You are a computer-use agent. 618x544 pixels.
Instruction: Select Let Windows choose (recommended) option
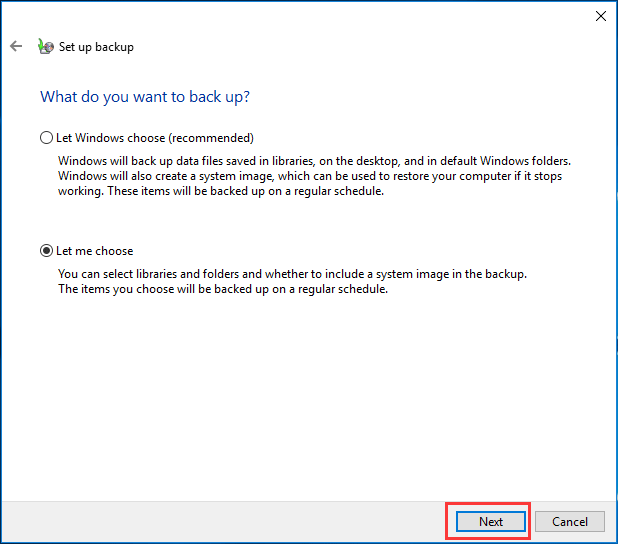[x=147, y=138]
